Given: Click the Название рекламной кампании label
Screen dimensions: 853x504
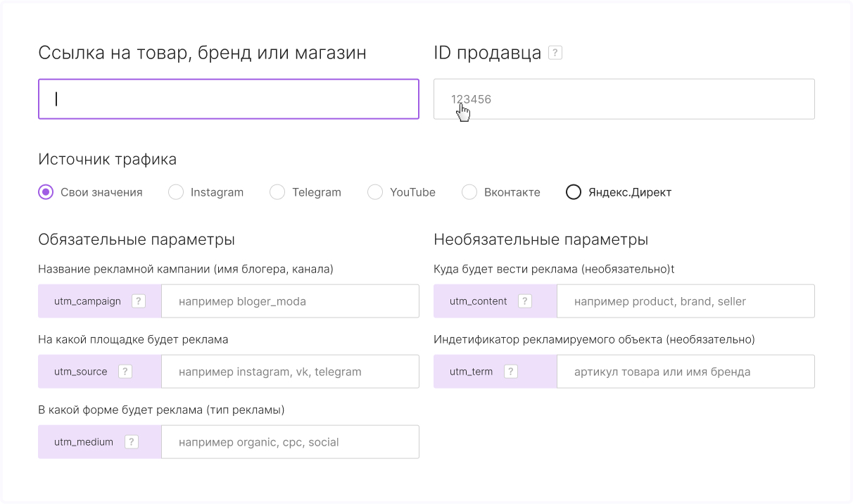Looking at the screenshot, I should pos(186,269).
